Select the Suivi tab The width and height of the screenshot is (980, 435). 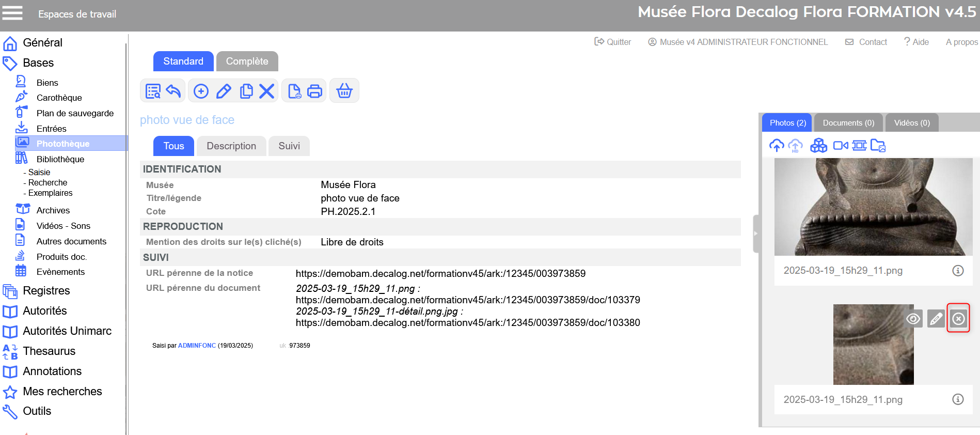[289, 146]
